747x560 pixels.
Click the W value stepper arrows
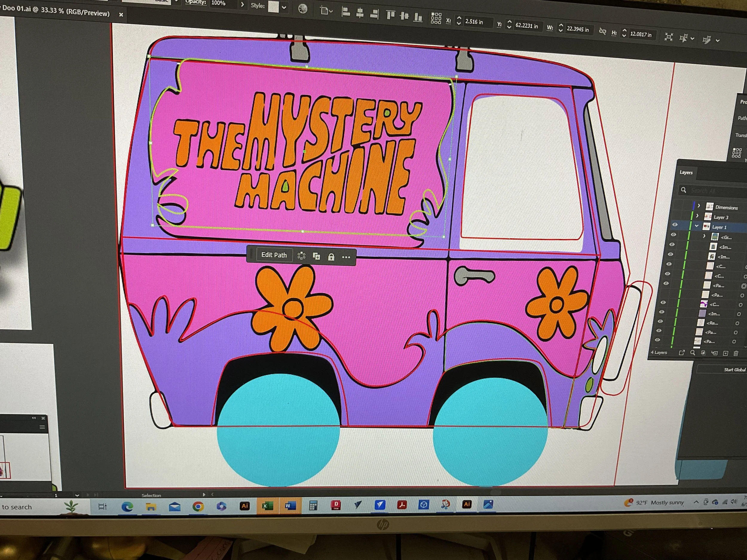[x=561, y=28]
